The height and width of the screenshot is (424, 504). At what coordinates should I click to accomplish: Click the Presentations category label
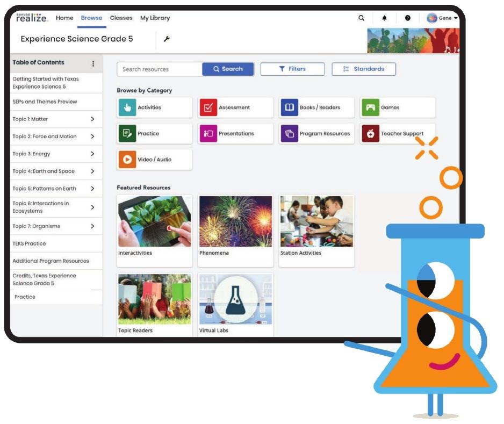tap(236, 134)
